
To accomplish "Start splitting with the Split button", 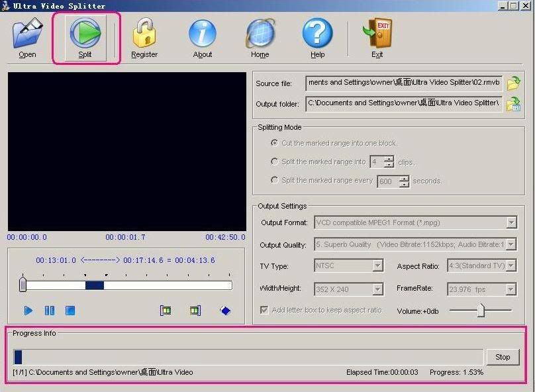I will 85,38.
